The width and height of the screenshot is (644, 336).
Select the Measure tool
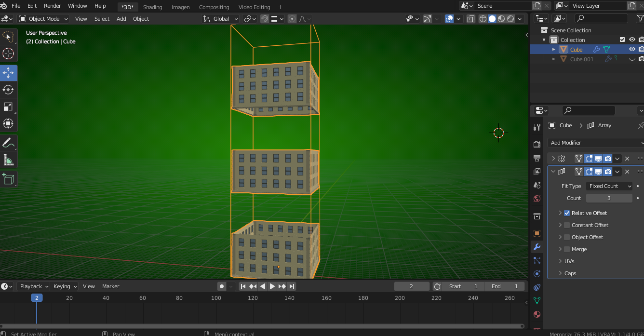(x=8, y=160)
